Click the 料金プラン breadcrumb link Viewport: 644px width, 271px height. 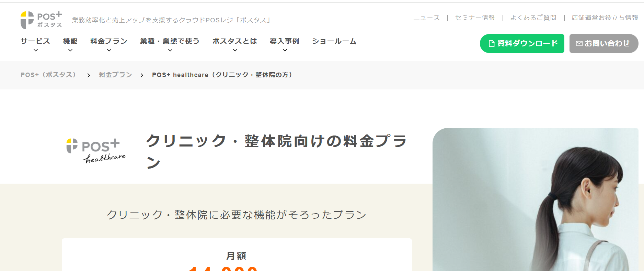(116, 75)
